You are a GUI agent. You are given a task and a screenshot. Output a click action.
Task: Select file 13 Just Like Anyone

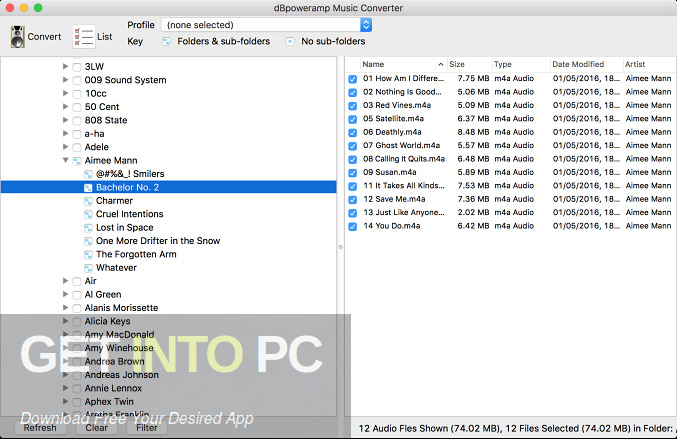coord(404,212)
